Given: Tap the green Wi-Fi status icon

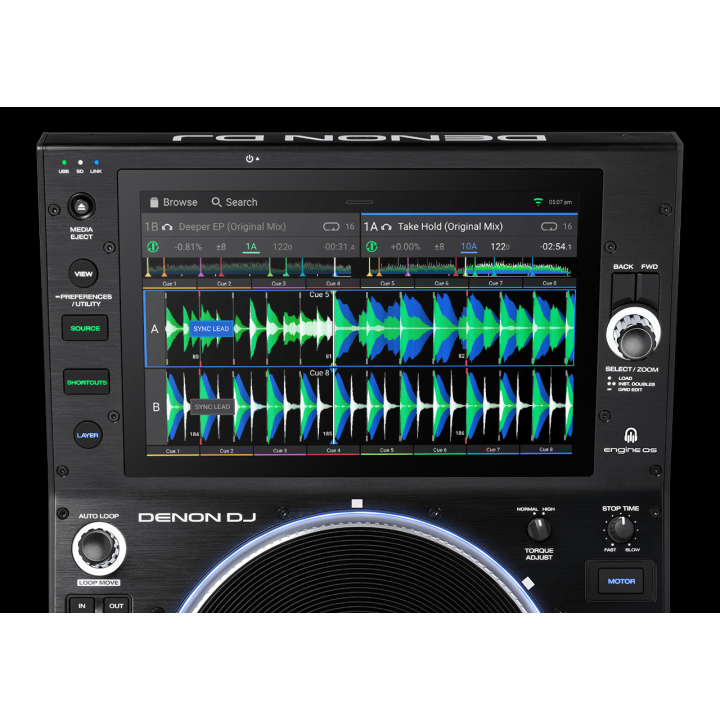Looking at the screenshot, I should (x=538, y=202).
